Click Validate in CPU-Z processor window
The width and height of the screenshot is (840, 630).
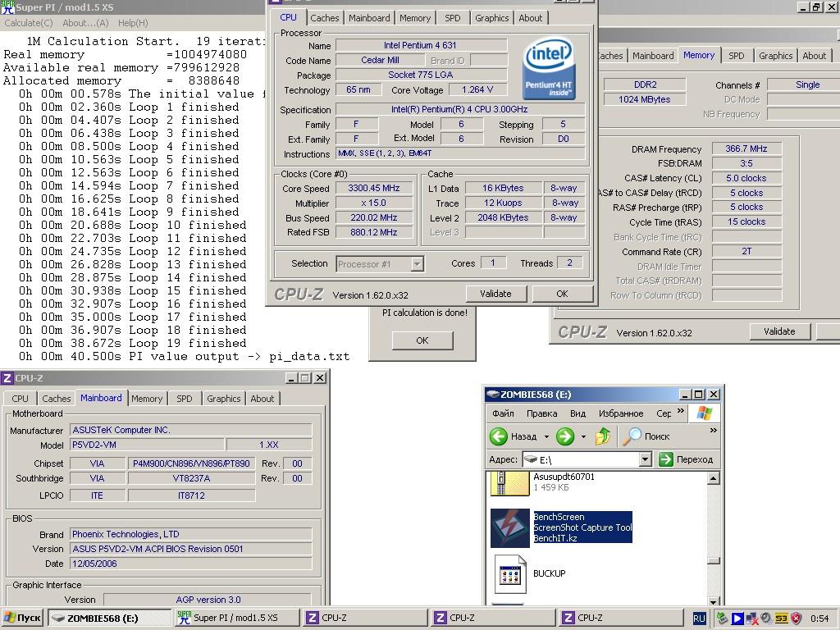click(x=495, y=294)
